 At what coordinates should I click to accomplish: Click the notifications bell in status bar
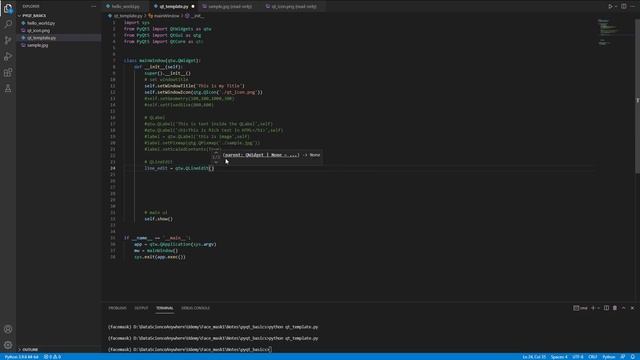point(633,357)
